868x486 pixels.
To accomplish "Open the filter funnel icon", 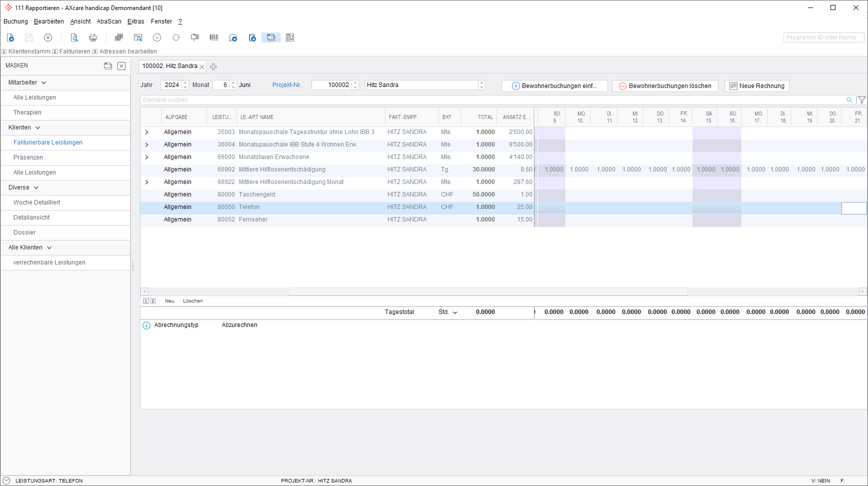I will (x=862, y=100).
